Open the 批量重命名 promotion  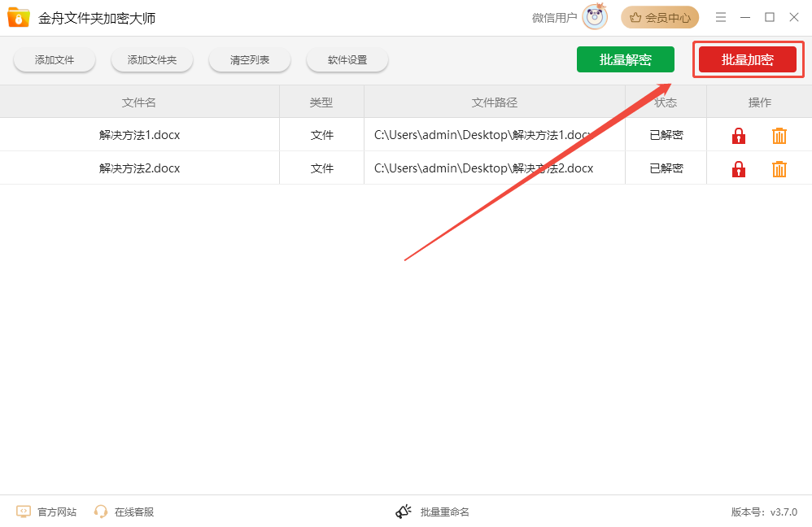click(432, 512)
